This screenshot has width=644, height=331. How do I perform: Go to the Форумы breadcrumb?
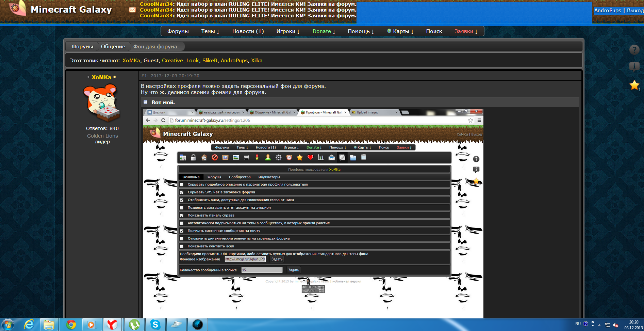click(x=82, y=47)
